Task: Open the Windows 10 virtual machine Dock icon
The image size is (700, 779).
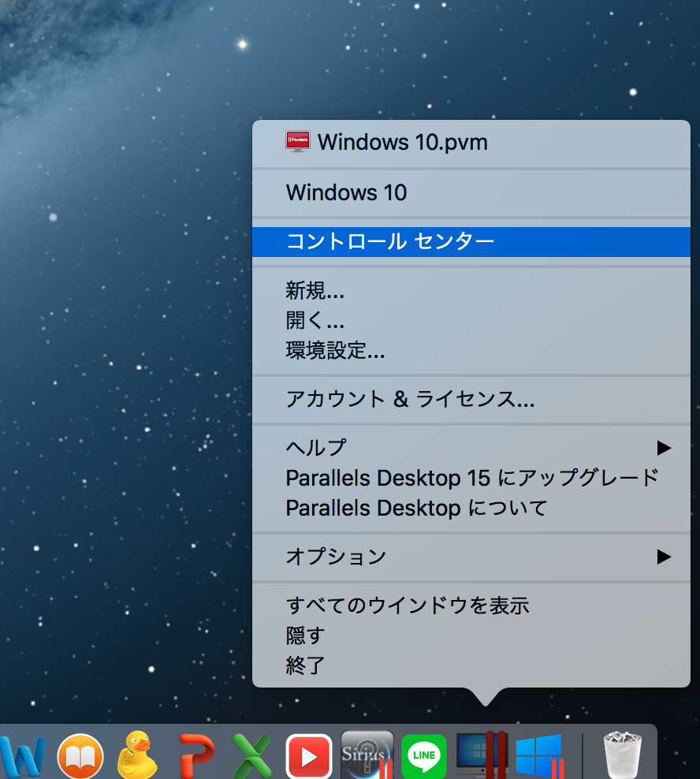Action: (539, 755)
